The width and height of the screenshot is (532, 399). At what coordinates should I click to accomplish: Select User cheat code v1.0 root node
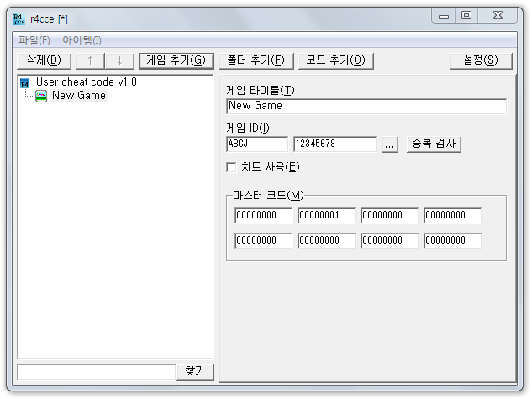(87, 81)
